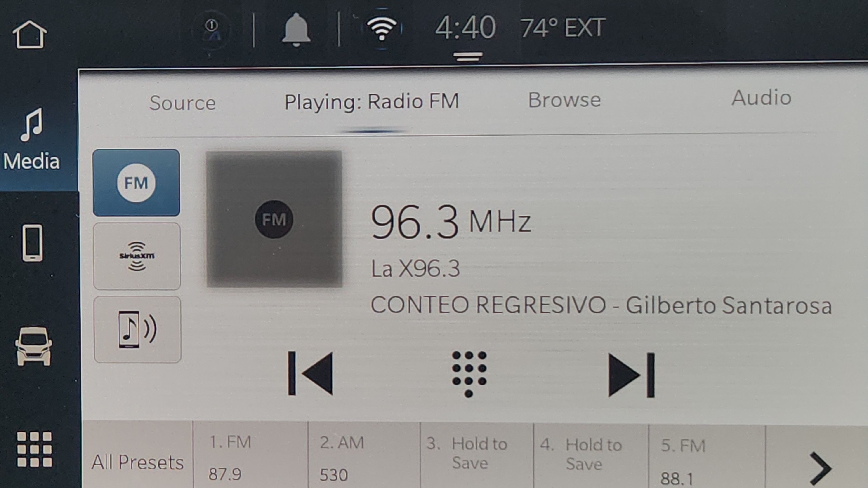Select the phone audio streaming source
Viewport: 868px width, 488px height.
(137, 329)
